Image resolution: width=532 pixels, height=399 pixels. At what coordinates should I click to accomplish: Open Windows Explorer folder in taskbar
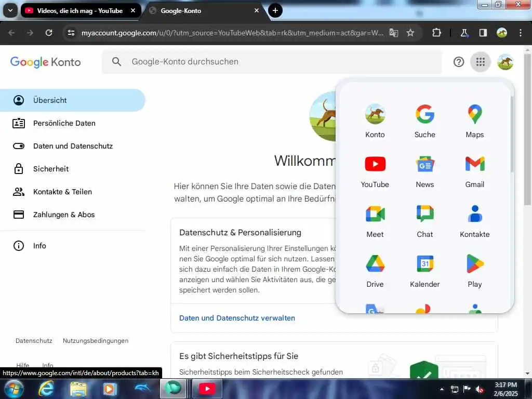click(x=78, y=389)
